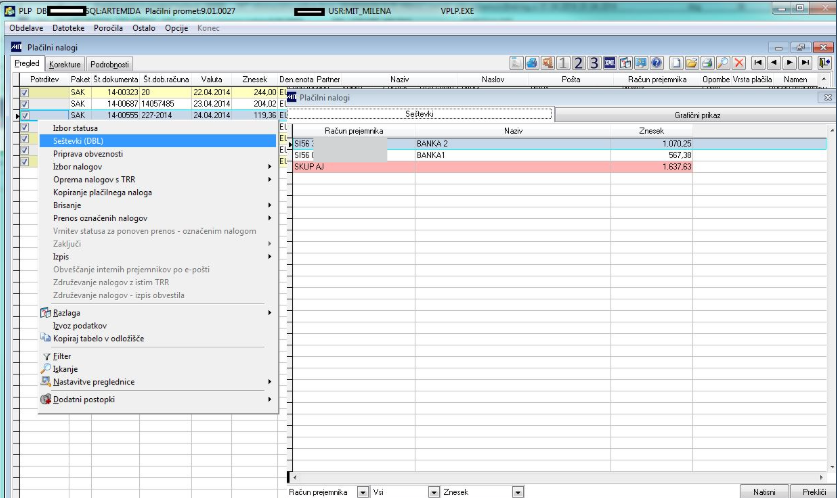Click the monitor icon before help icon

(x=641, y=63)
